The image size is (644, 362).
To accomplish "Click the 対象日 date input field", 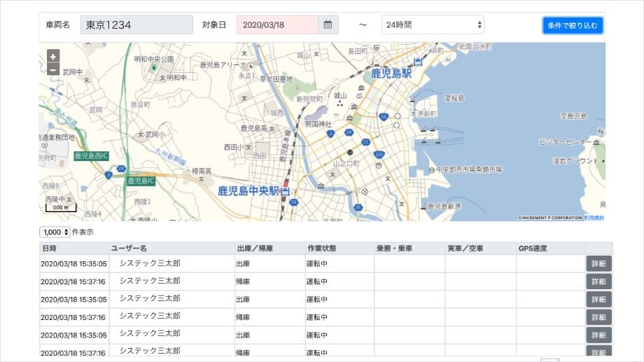I will coord(277,25).
